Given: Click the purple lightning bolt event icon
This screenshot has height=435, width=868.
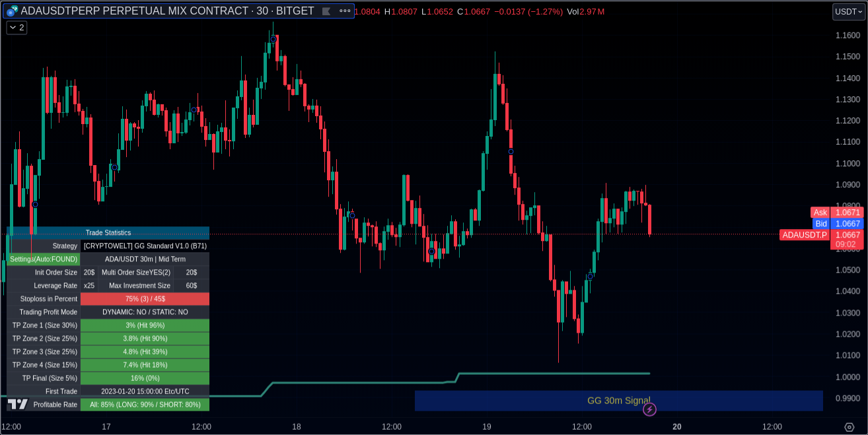Looking at the screenshot, I should (649, 410).
